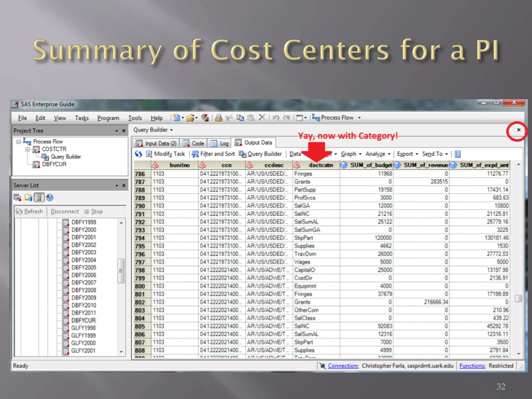
Task: Close the Query Builder results view
Action: pos(519,130)
